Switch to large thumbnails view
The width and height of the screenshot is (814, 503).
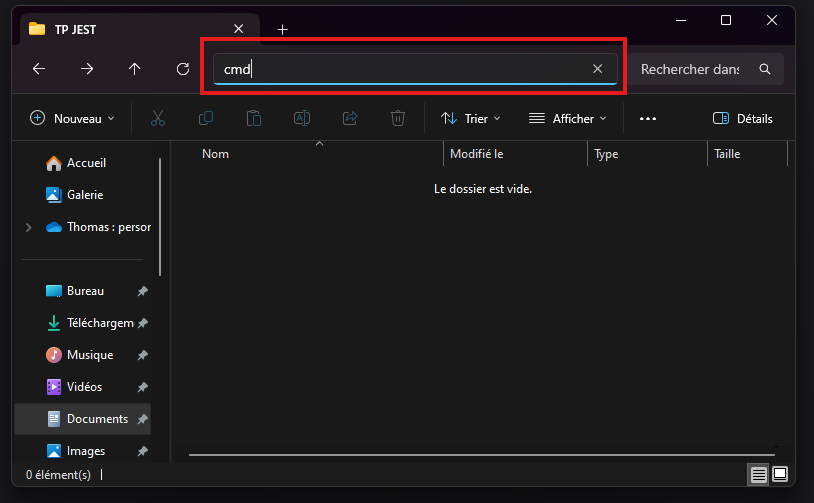(x=780, y=473)
